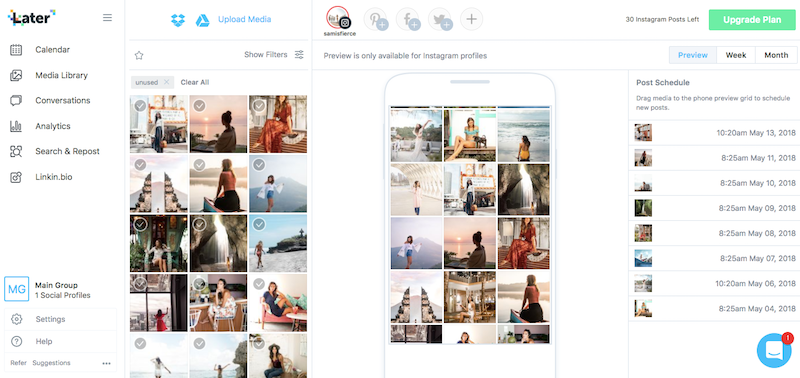Add a Twitter profile
The image size is (800, 378).
click(440, 19)
